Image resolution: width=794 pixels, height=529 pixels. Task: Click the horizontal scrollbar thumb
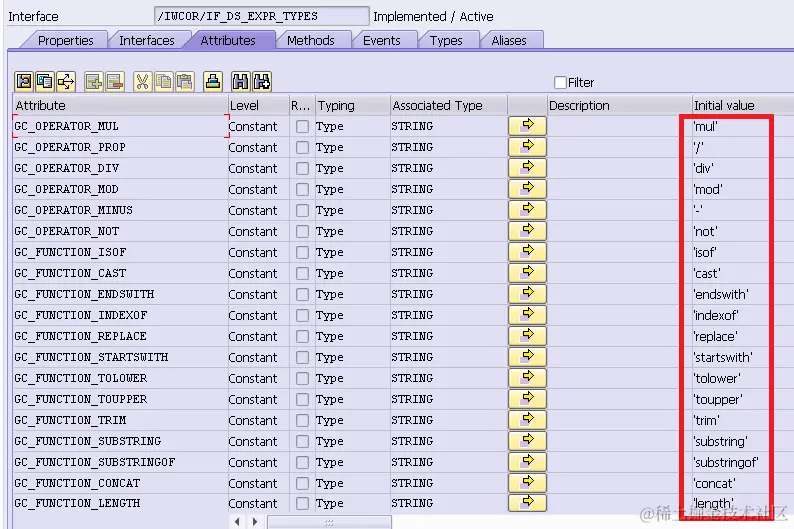[329, 522]
